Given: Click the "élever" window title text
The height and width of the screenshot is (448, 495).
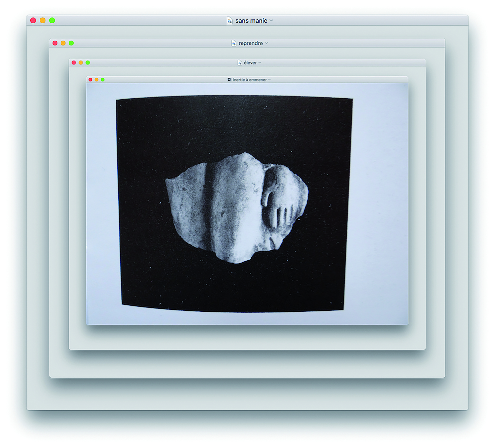Looking at the screenshot, I should (250, 63).
